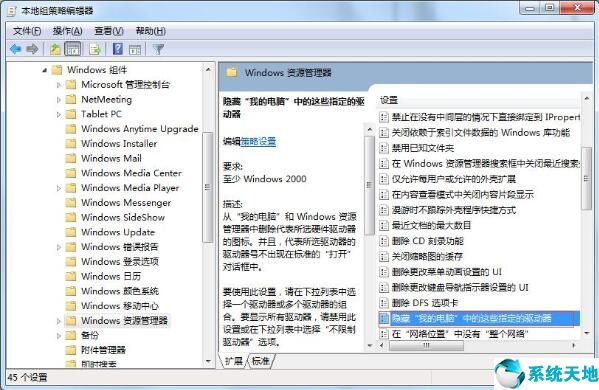Select the Windows 移动中心 folder
This screenshot has height=390, width=599.
tap(120, 306)
